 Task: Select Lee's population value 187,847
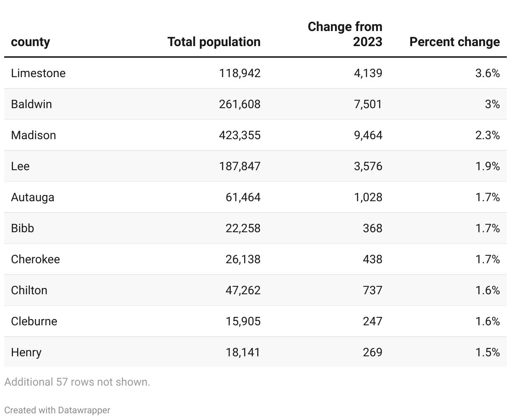coord(240,166)
